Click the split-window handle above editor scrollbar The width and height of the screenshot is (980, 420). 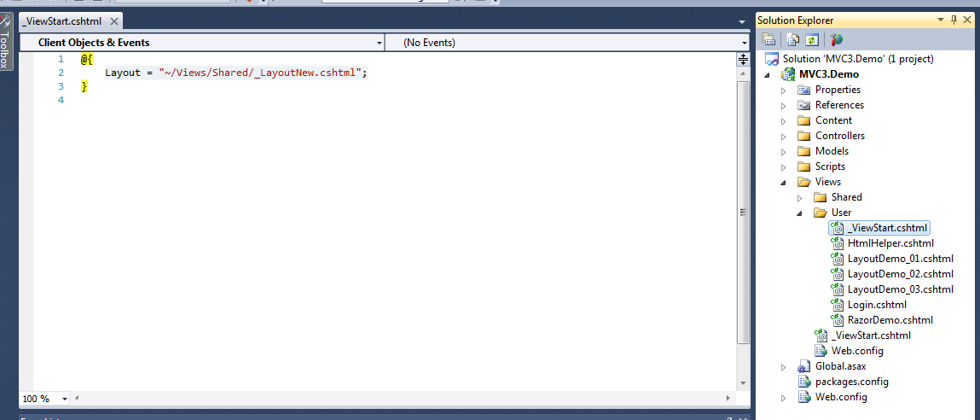(743, 60)
